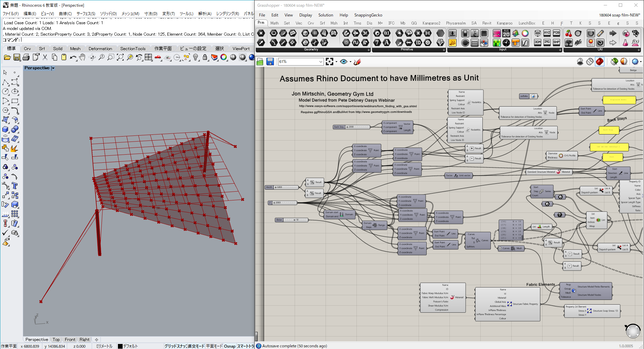The height and width of the screenshot is (349, 644).
Task: Click the Z number slider on canvas
Action: pos(282,203)
